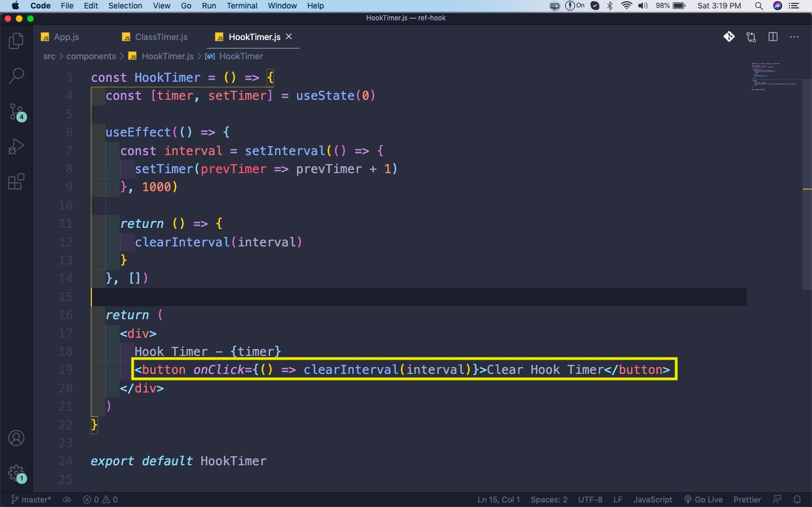Open the Accounts menu in activity bar

coord(16,438)
